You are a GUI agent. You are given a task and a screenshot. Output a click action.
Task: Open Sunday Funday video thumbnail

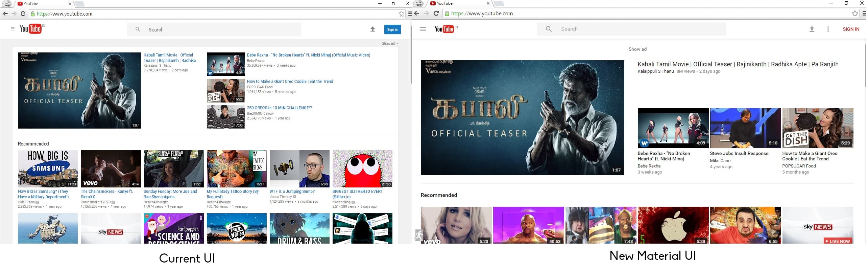pyautogui.click(x=174, y=169)
